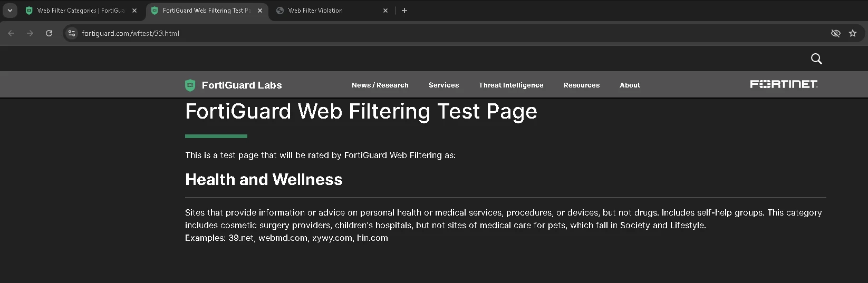The height and width of the screenshot is (283, 868).
Task: Click the search magnifier icon
Action: 816,59
